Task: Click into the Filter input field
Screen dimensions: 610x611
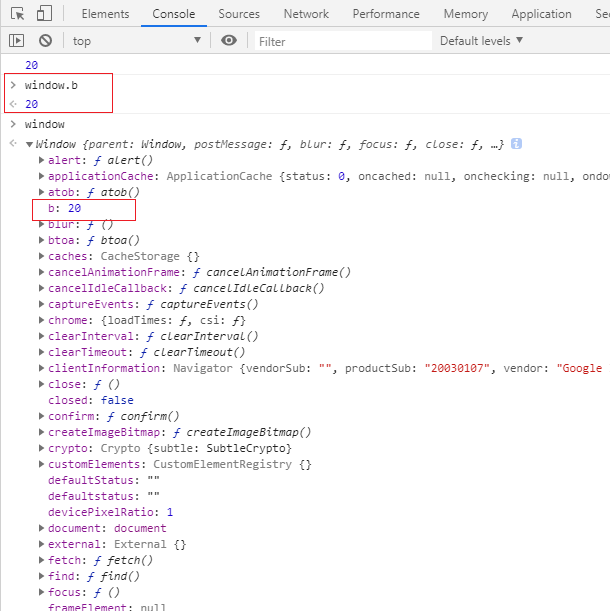Action: [x=343, y=41]
